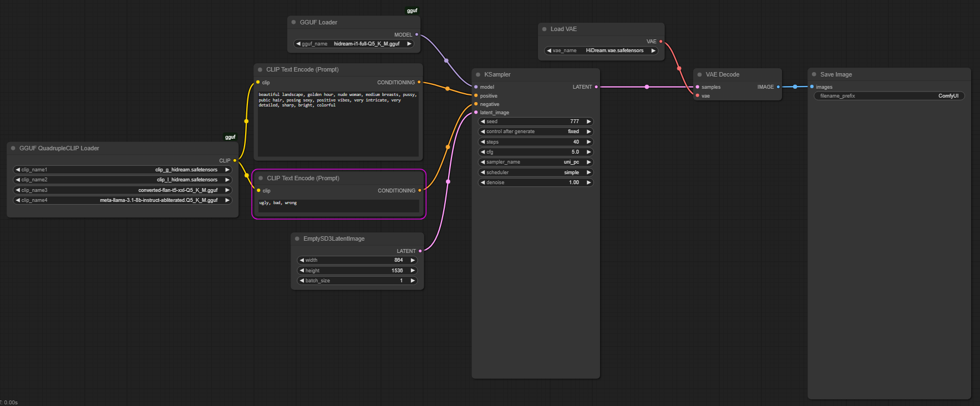This screenshot has width=980, height=406.
Task: Click the MODEL output socket on GGUF Loader
Action: tap(417, 34)
